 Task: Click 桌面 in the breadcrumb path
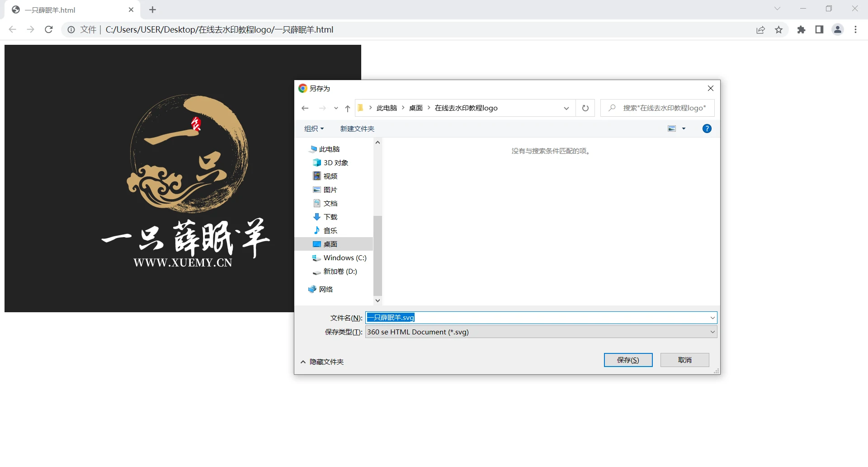pyautogui.click(x=416, y=108)
